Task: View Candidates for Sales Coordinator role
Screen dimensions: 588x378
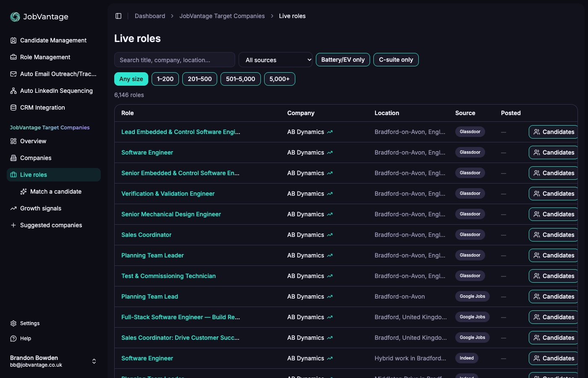Action: pos(554,235)
